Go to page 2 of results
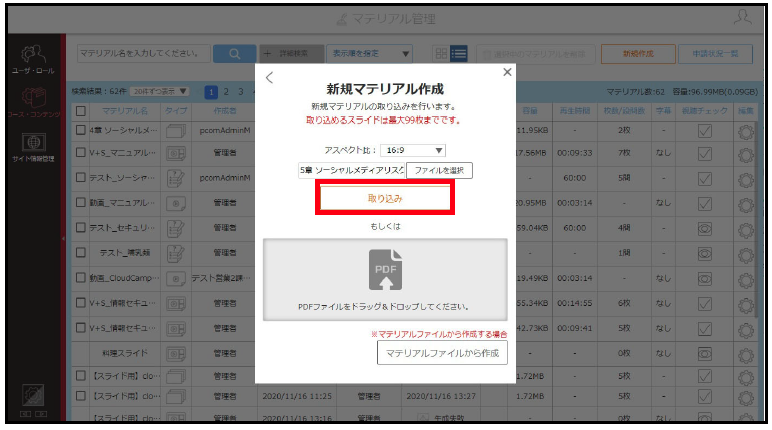Screen dimensions: 772x430 coord(226,92)
